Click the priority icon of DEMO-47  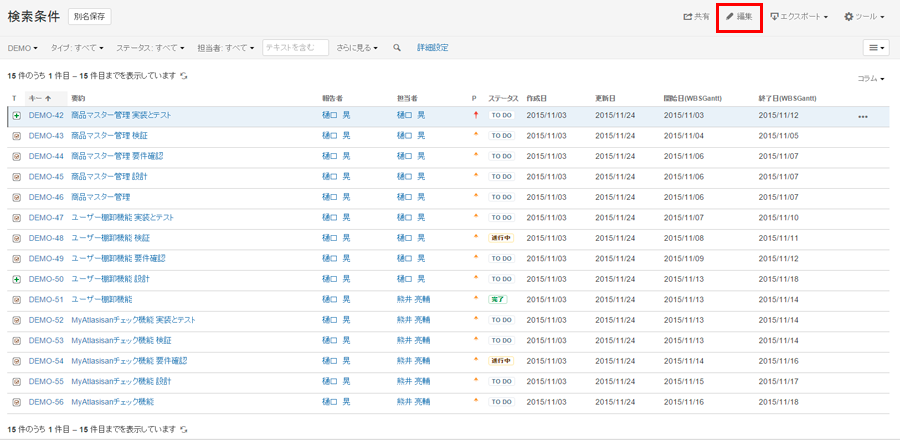click(x=475, y=216)
